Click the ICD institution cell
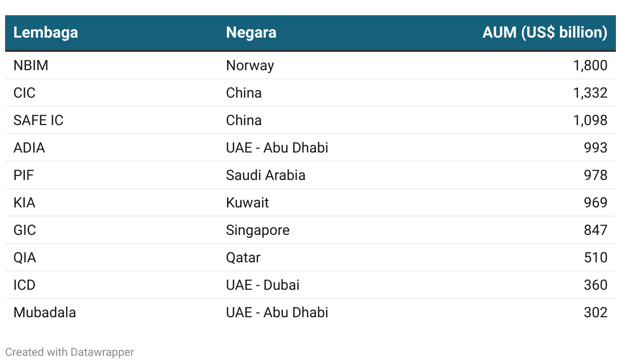Viewport: 621px width, 364px height. pos(24,285)
